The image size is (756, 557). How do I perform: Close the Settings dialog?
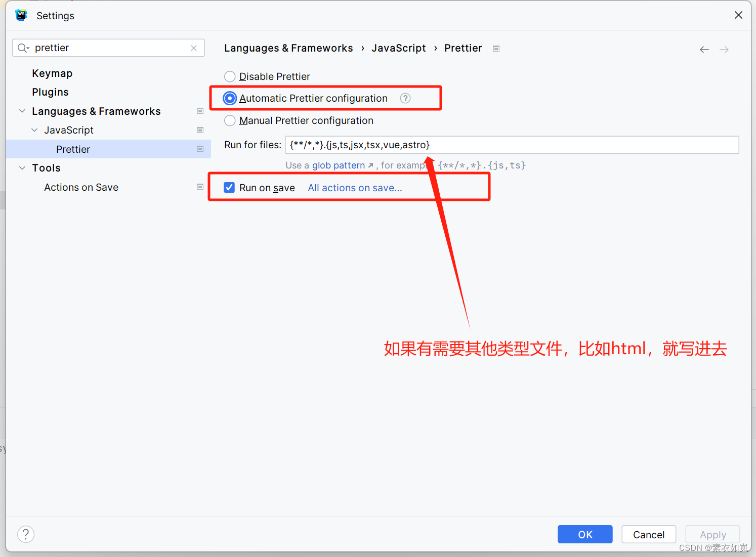[x=738, y=15]
